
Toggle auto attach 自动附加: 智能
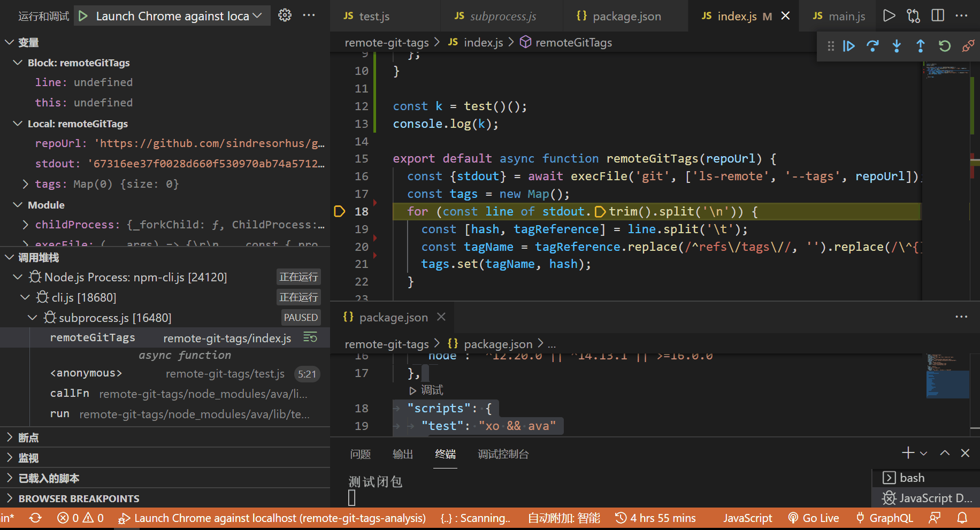[564, 518]
